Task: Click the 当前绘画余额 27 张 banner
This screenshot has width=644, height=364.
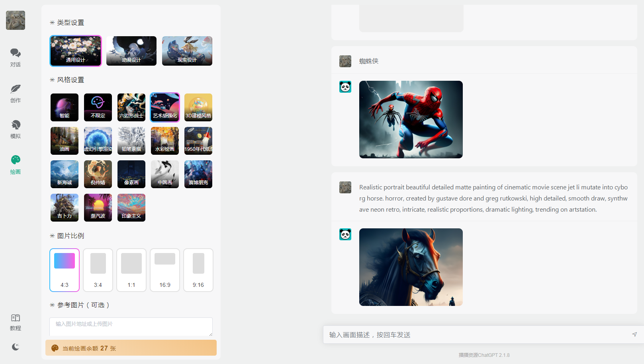Action: coord(131,348)
